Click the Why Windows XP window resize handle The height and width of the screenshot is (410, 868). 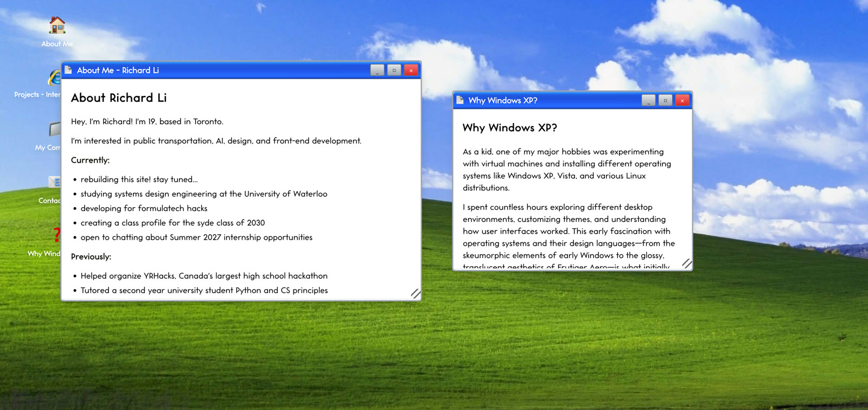687,264
